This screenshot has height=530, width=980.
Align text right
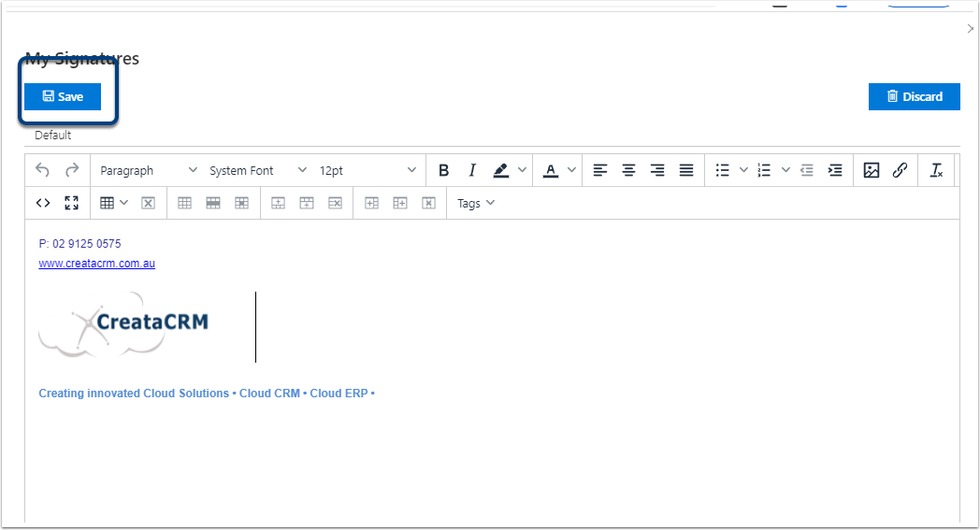[x=657, y=170]
